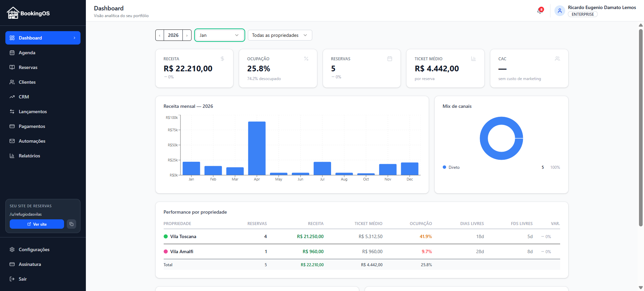Screen dimensions: 644x291
Task: Click the Vila Toscana property row
Action: [183, 236]
